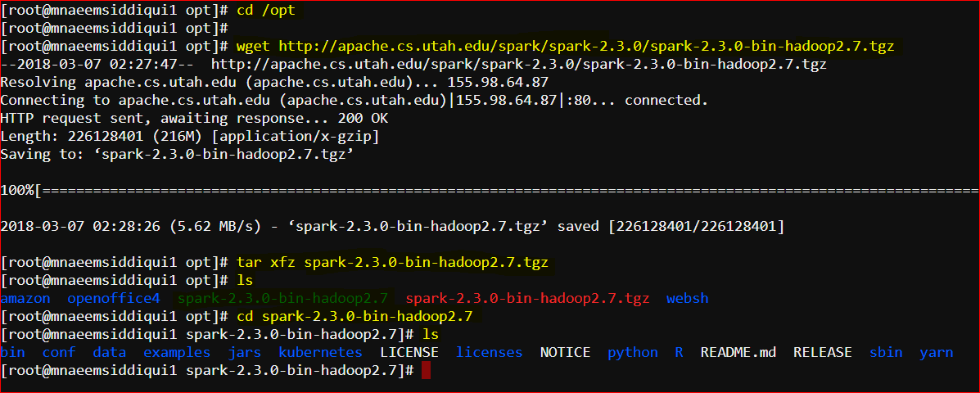Click the 'sbin' directory entry
The image size is (980, 393).
[886, 352]
